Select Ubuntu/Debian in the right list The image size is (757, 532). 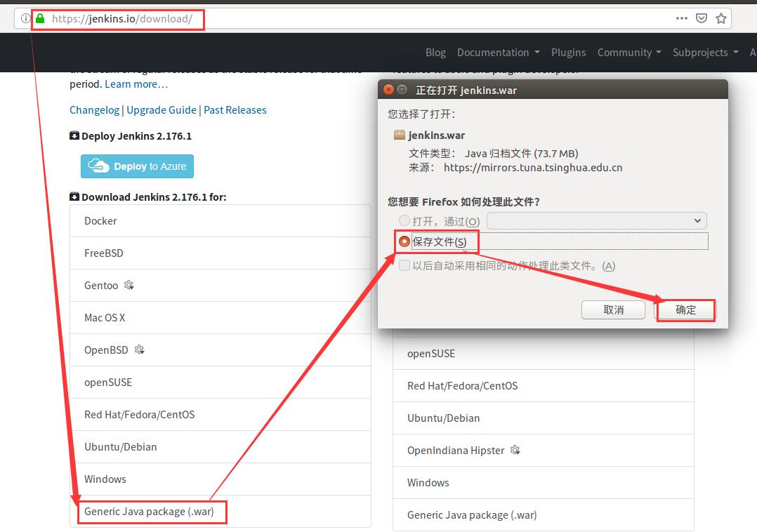pyautogui.click(x=543, y=418)
